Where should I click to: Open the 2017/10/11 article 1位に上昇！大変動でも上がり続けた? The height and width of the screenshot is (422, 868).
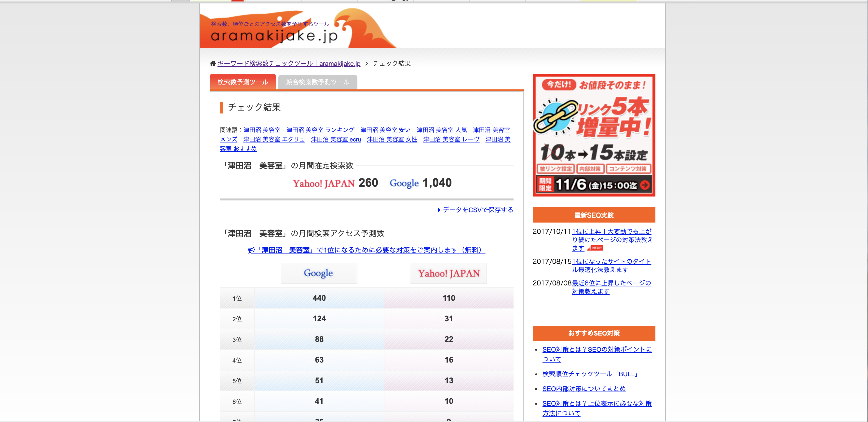612,240
